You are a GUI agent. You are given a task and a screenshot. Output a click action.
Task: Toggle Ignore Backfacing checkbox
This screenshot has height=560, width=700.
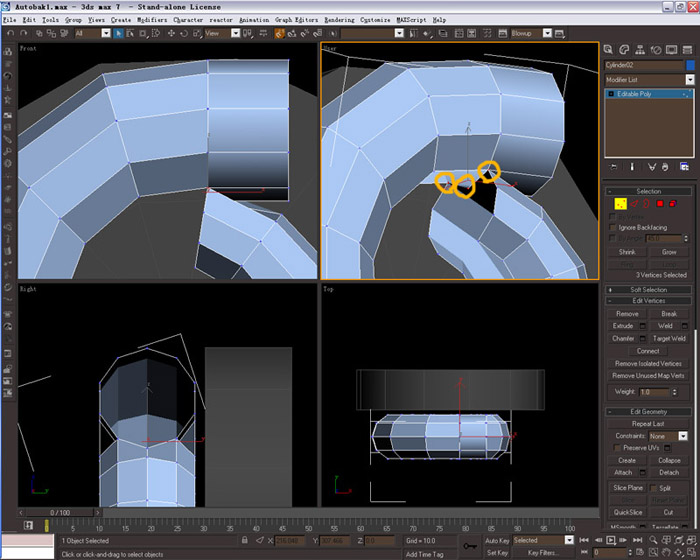[x=613, y=228]
